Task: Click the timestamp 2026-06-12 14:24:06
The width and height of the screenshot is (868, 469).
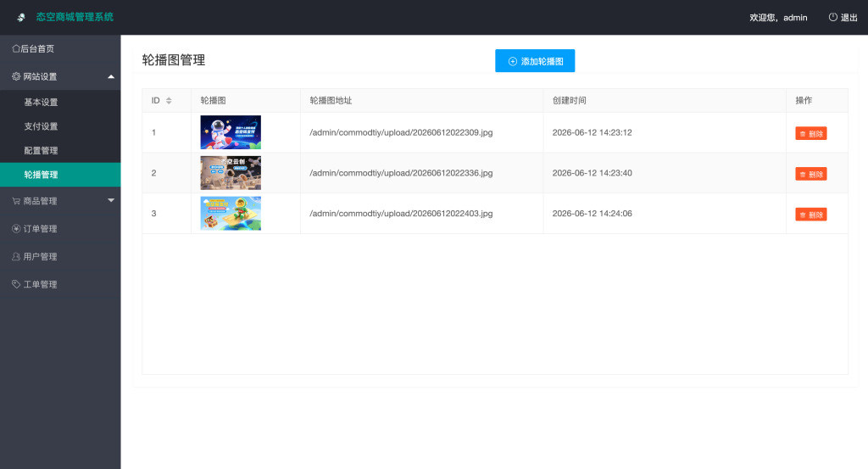Action: click(592, 213)
